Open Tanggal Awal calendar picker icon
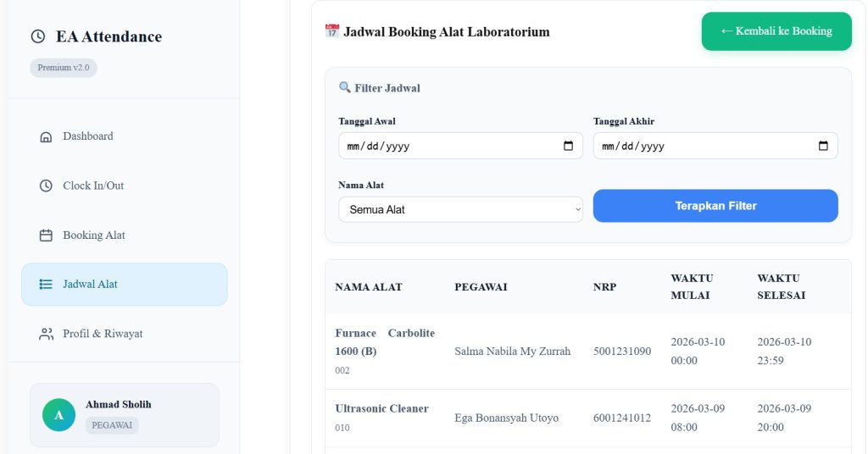The image size is (868, 454). tap(568, 146)
